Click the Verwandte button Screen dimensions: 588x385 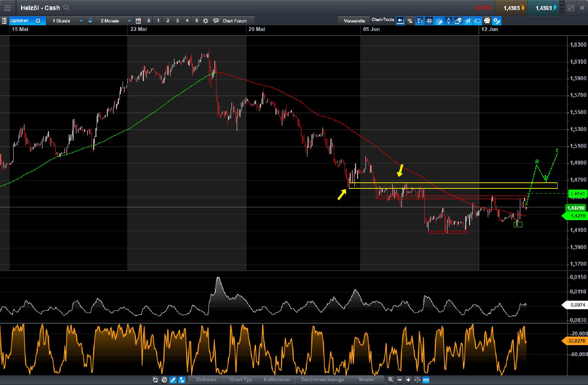(354, 20)
